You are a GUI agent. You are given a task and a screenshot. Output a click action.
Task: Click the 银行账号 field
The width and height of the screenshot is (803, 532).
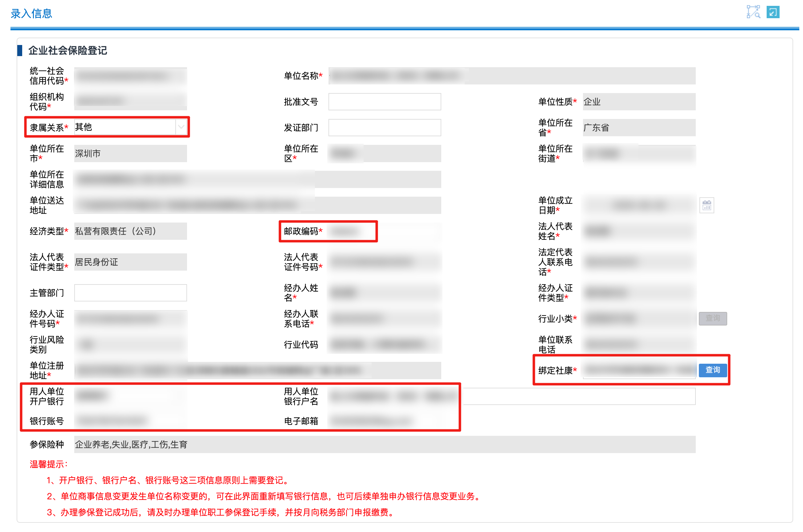coord(131,421)
